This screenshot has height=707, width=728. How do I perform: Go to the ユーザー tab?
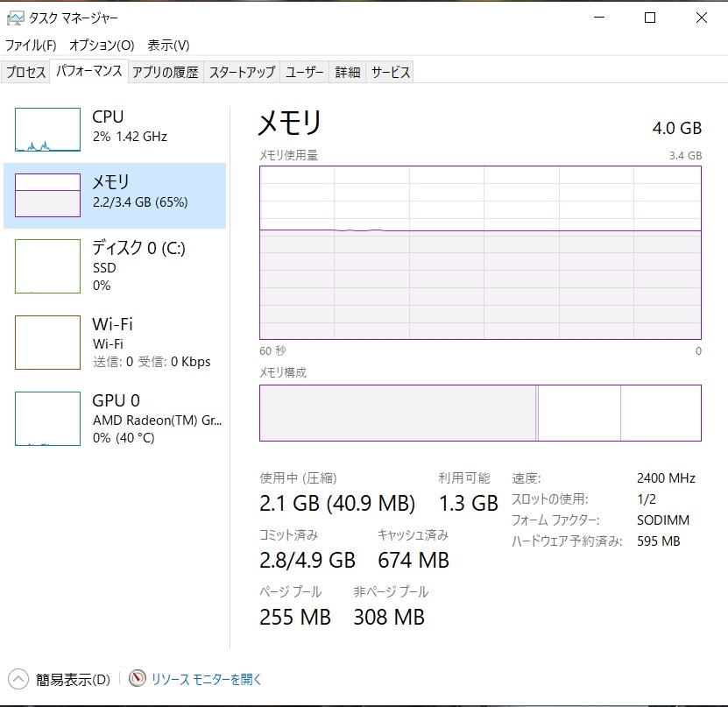point(305,73)
